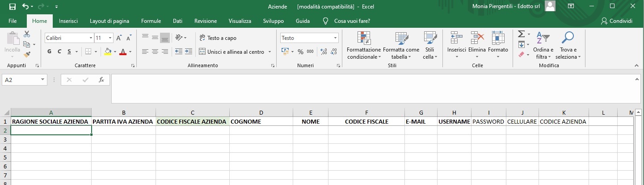
Task: Open the Inserisci ribbon tab
Action: click(x=68, y=21)
